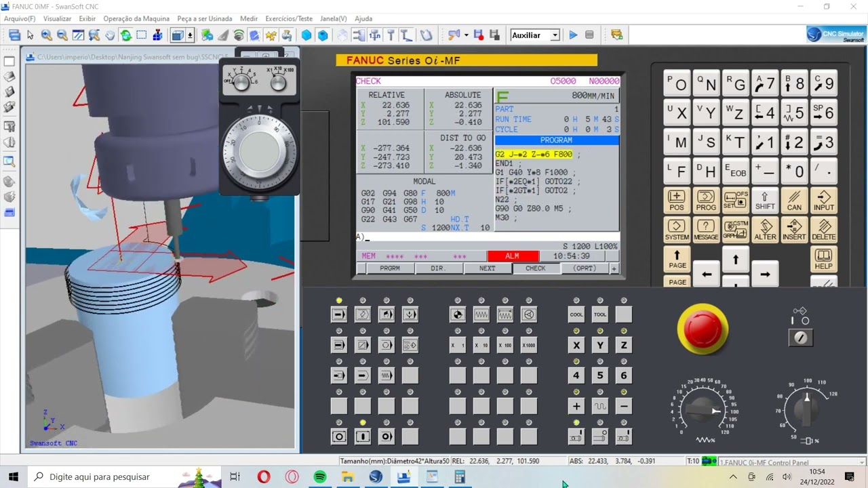Click the blue play run button
Viewport: 868px width, 488px height.
573,35
